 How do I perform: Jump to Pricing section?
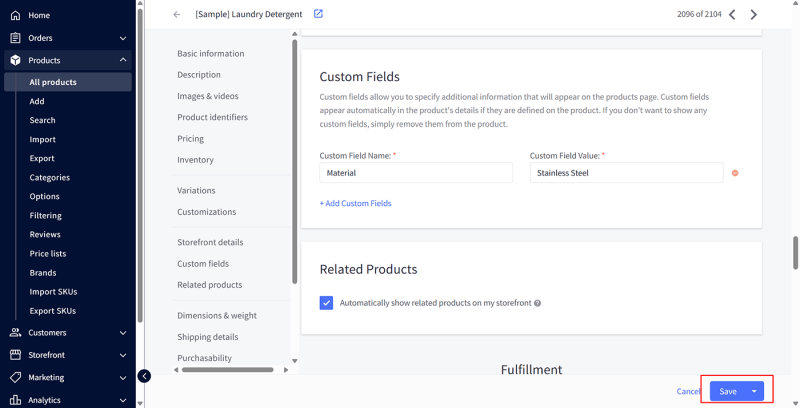190,139
